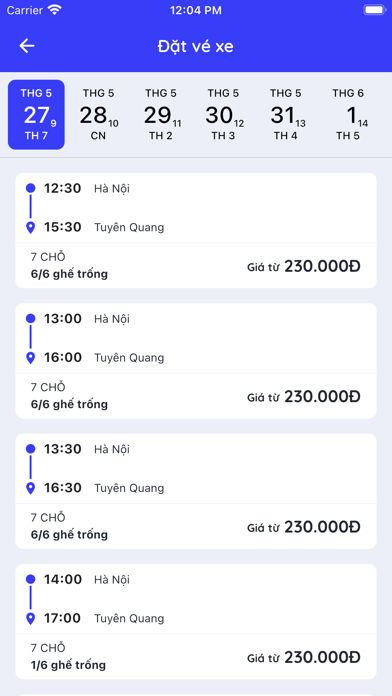Screen dimensions: 392x696
Task: Open the 12:30 Hà Nội trip card
Action: pyautogui.click(x=196, y=230)
